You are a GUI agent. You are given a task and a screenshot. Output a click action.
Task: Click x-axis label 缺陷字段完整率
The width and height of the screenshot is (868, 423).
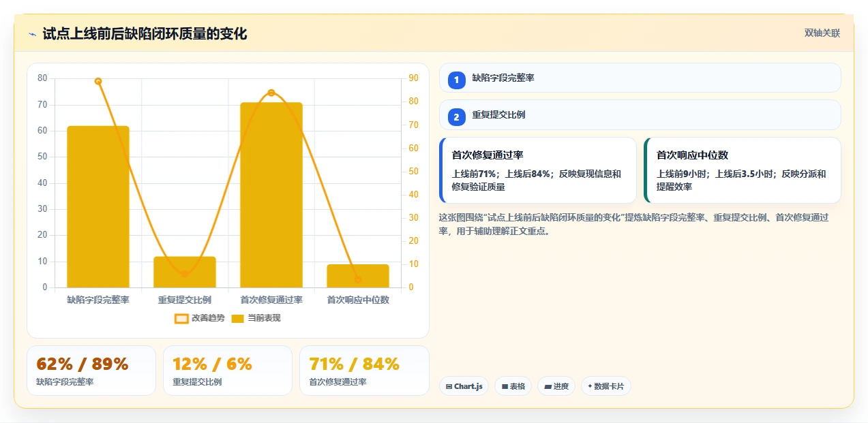pyautogui.click(x=98, y=300)
